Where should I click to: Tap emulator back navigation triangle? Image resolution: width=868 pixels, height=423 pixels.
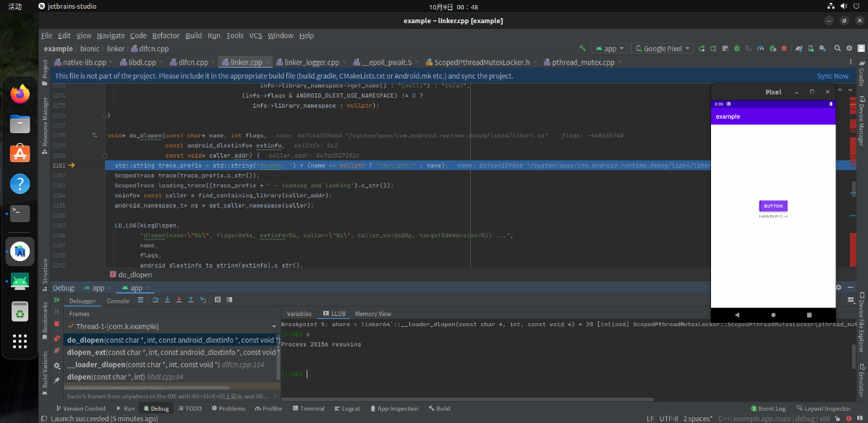(x=737, y=315)
